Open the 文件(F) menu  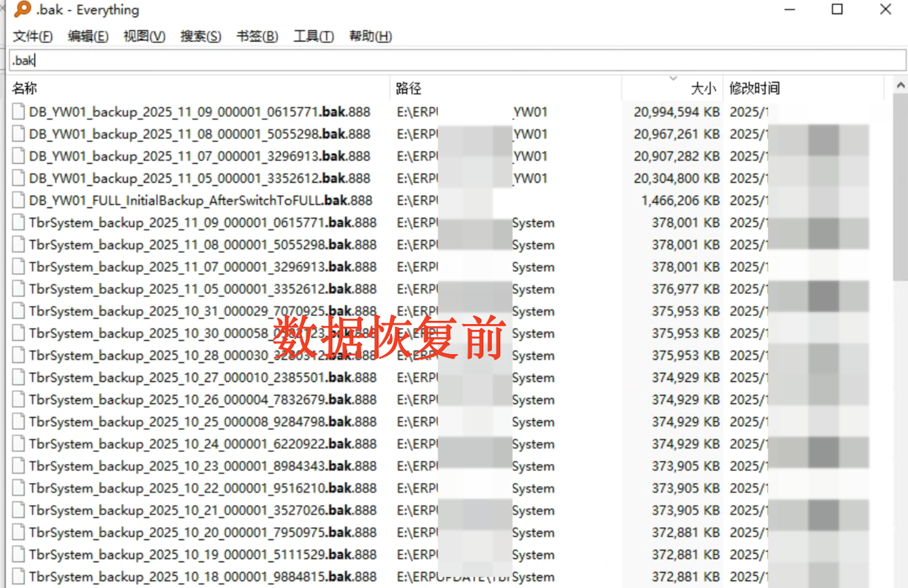(x=33, y=37)
